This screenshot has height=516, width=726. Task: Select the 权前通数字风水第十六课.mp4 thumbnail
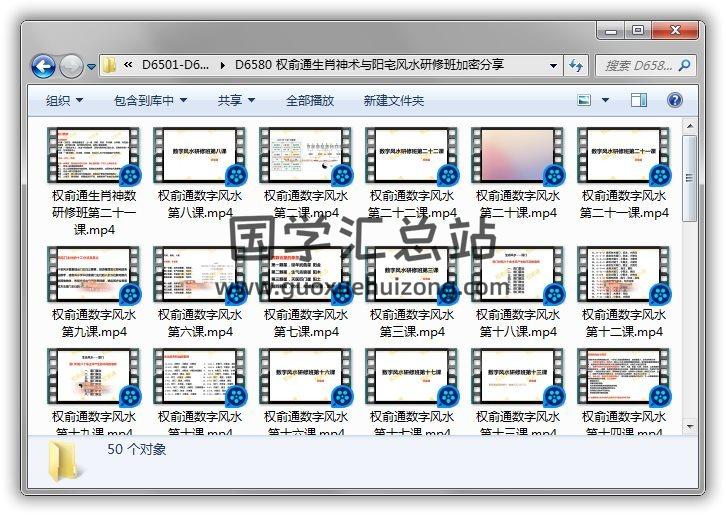pos(306,377)
